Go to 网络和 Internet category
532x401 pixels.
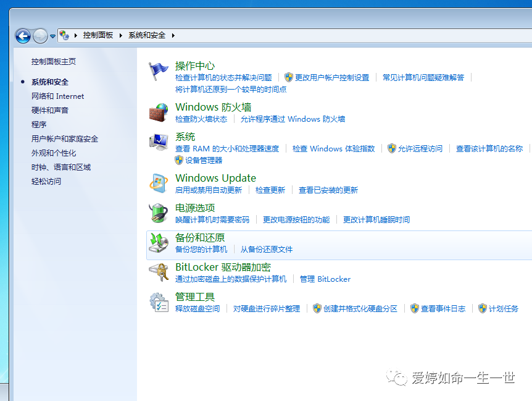coord(57,96)
